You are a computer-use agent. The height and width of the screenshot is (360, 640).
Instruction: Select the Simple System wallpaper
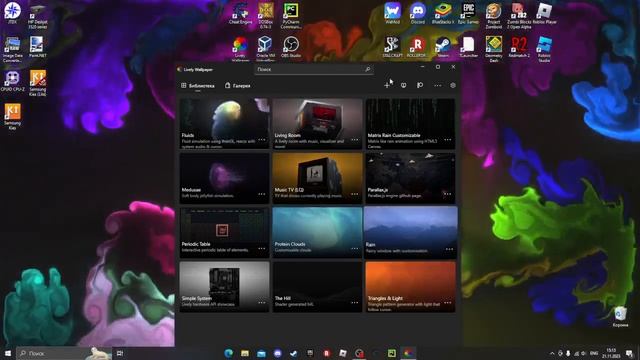click(224, 287)
